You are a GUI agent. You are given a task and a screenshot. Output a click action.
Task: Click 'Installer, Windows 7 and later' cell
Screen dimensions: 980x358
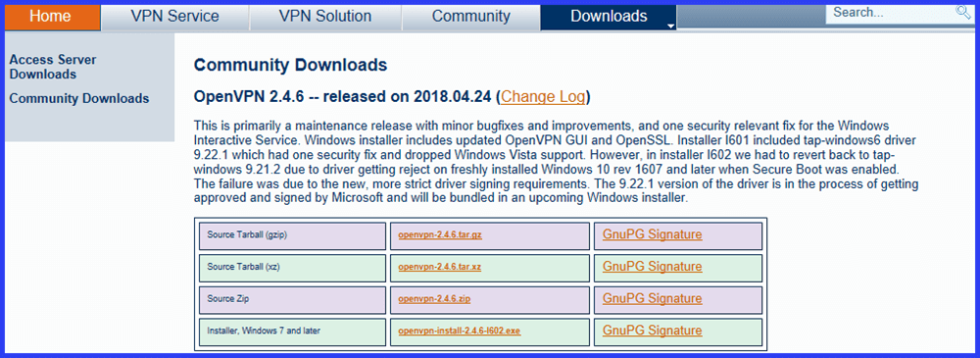click(x=292, y=332)
